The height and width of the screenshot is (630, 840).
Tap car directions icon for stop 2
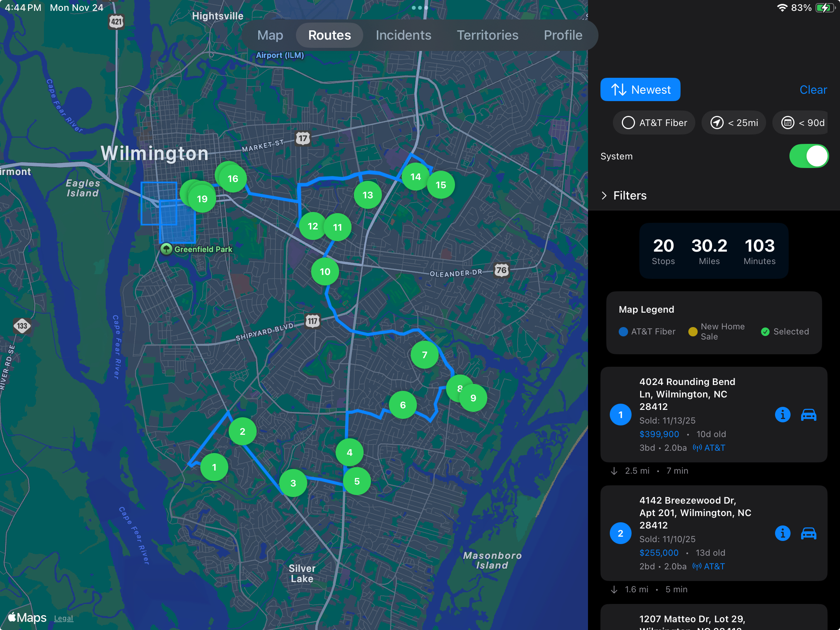click(808, 533)
